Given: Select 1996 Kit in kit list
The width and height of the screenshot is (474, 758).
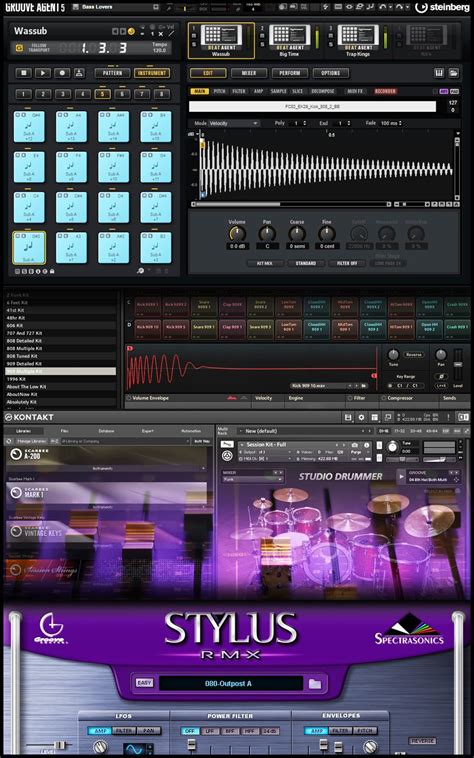Looking at the screenshot, I should click(16, 379).
